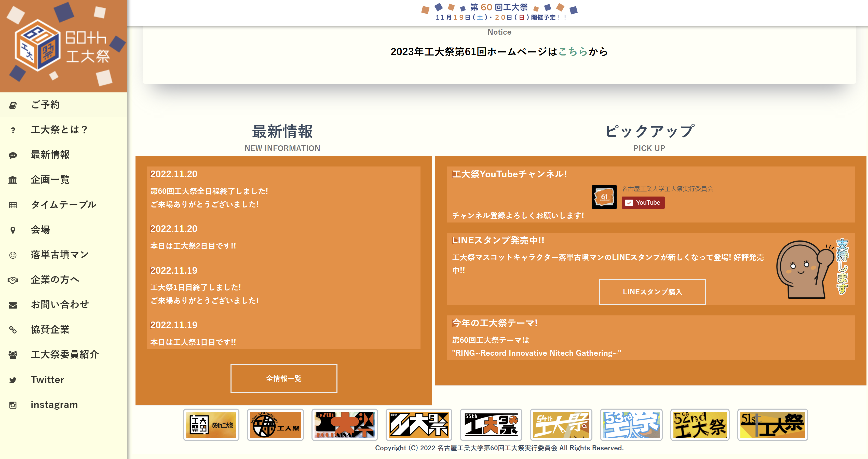This screenshot has width=868, height=459.
Task: Click the building icon next to 企画一覧
Action: click(13, 180)
